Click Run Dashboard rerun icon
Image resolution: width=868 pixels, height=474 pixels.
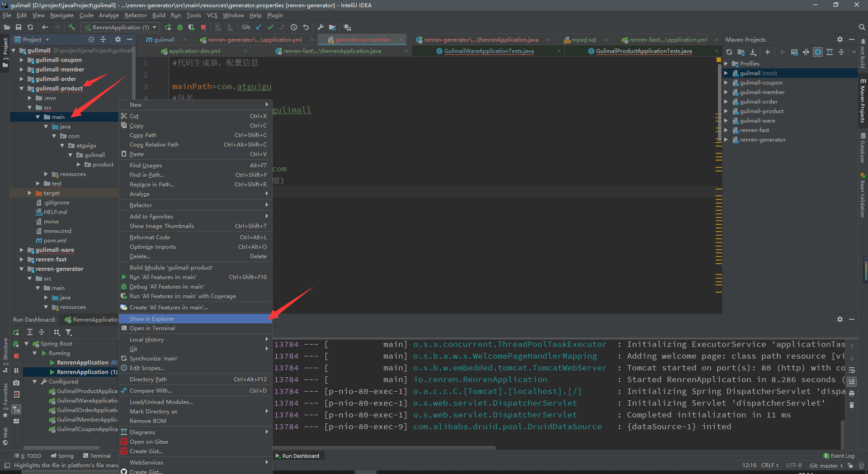click(x=16, y=332)
